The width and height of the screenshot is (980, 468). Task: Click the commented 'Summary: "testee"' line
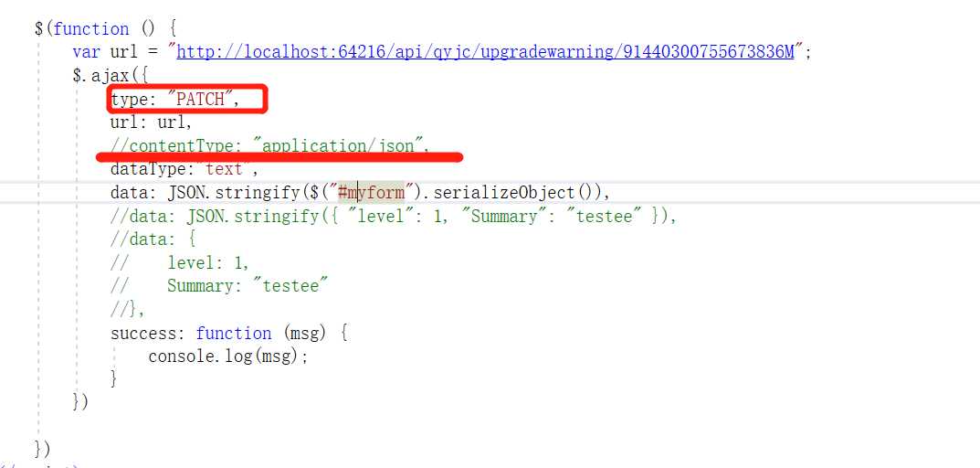click(x=219, y=286)
